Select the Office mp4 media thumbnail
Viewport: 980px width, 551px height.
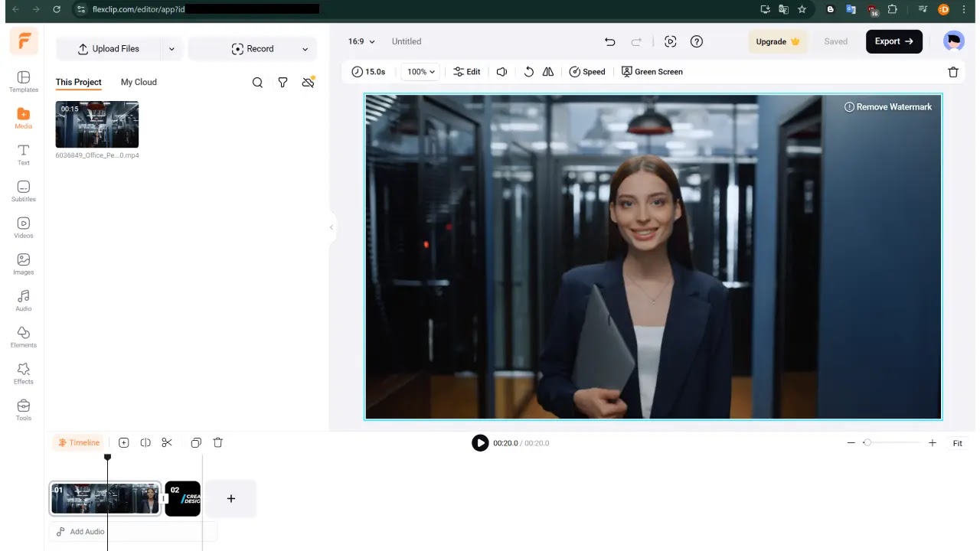97,125
